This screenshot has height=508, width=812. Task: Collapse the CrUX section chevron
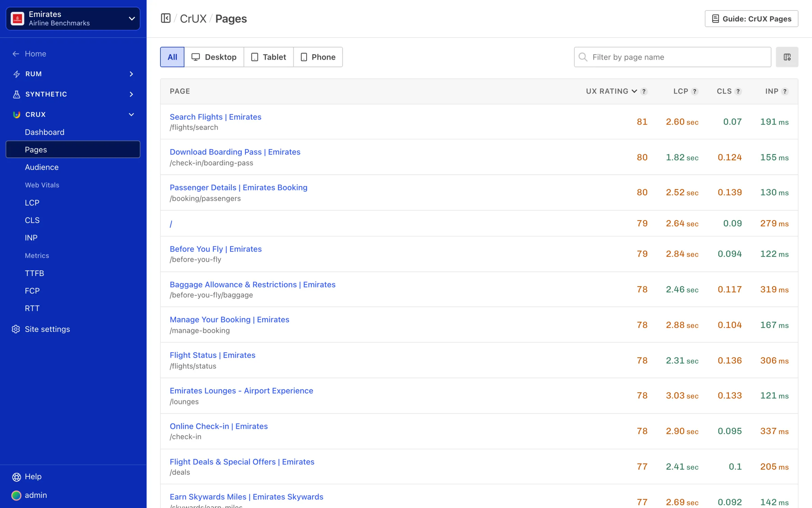pyautogui.click(x=131, y=114)
